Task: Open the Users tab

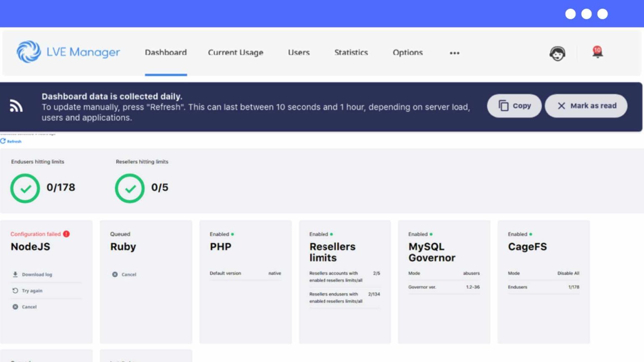Action: click(299, 52)
